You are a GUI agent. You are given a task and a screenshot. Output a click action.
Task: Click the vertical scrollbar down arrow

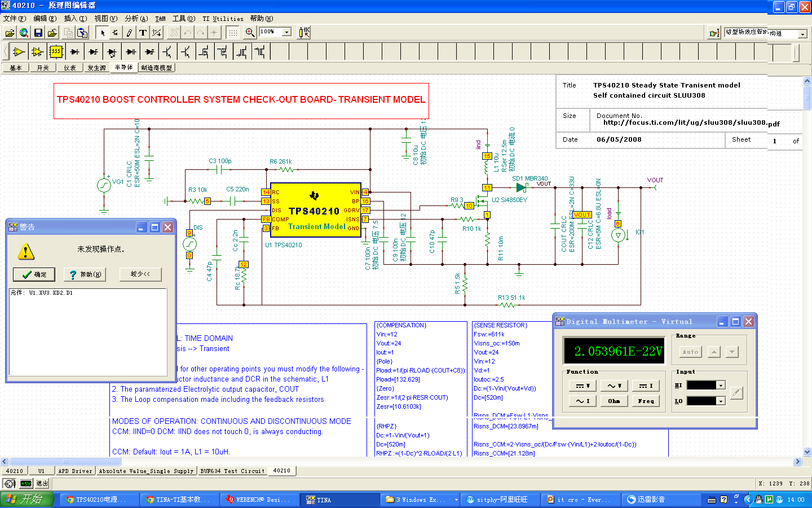point(807,452)
